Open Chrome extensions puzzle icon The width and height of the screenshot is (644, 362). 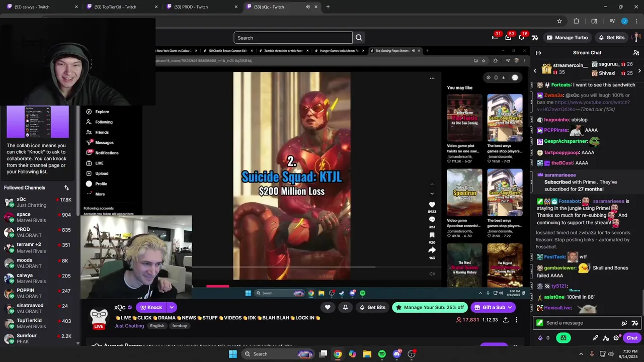coord(577,21)
